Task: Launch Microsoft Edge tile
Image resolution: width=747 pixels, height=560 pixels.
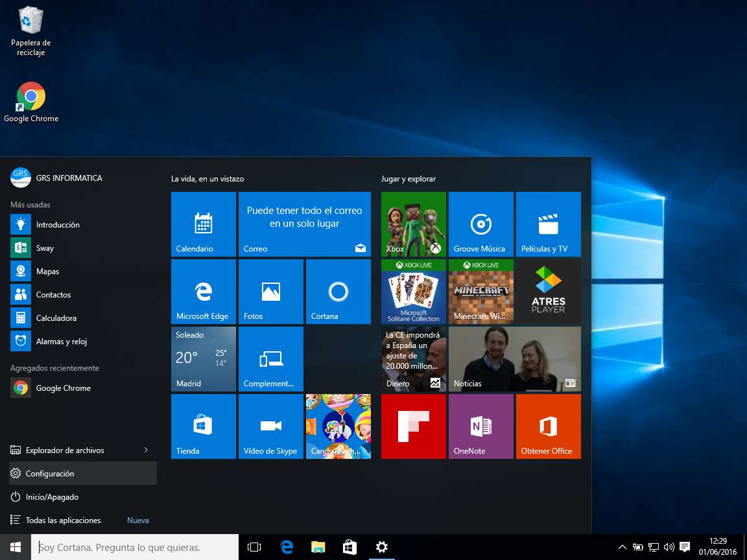Action: [x=204, y=292]
